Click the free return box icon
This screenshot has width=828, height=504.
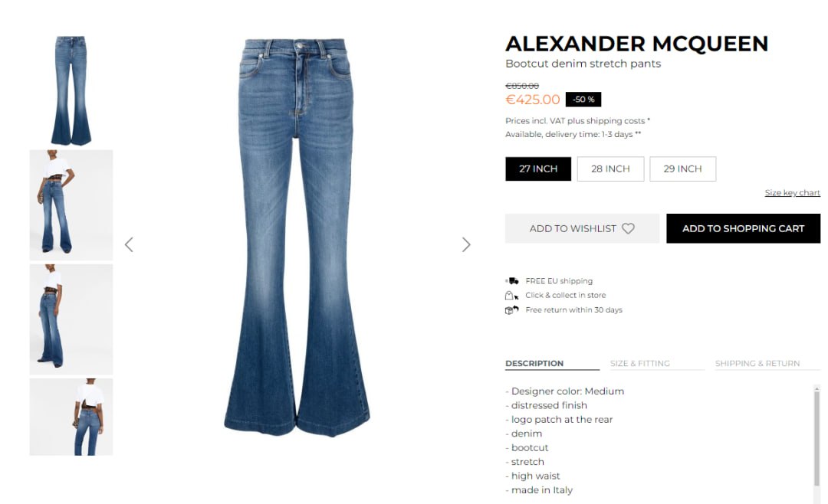(511, 309)
